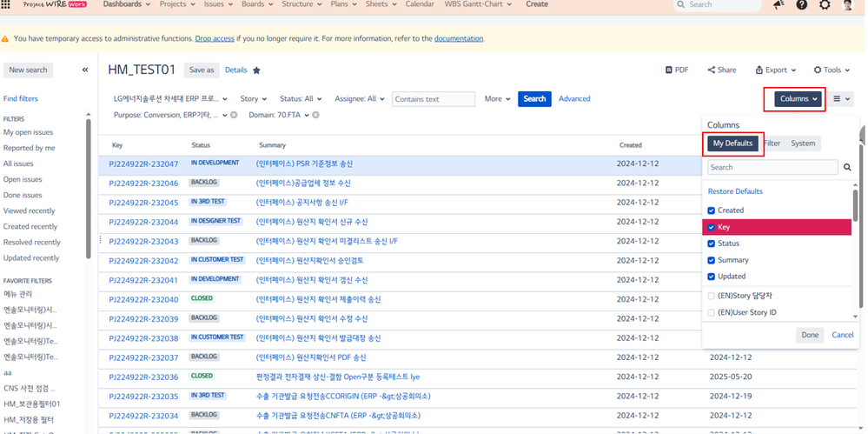Remove the Purpose filter criterion
The width and height of the screenshot is (868, 434).
click(x=234, y=115)
